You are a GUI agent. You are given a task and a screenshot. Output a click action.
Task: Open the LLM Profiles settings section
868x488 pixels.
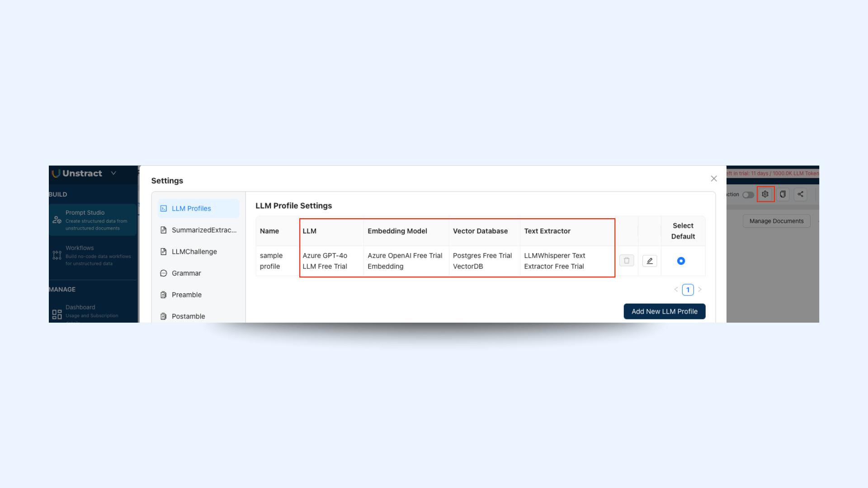pos(191,208)
